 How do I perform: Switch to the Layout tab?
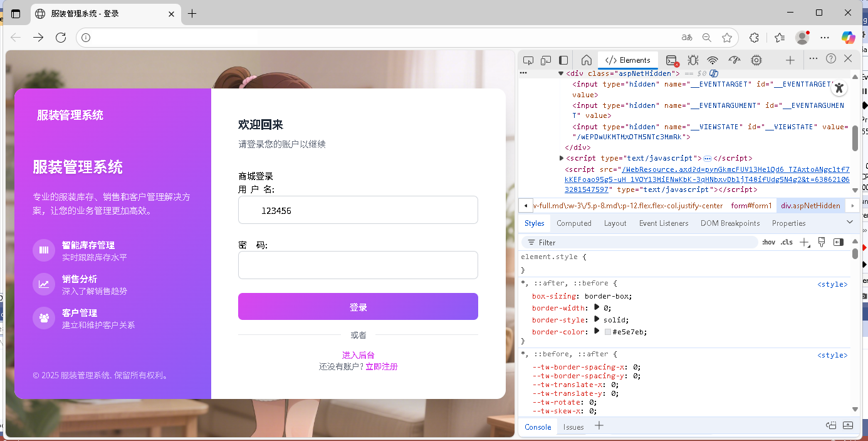pos(615,223)
